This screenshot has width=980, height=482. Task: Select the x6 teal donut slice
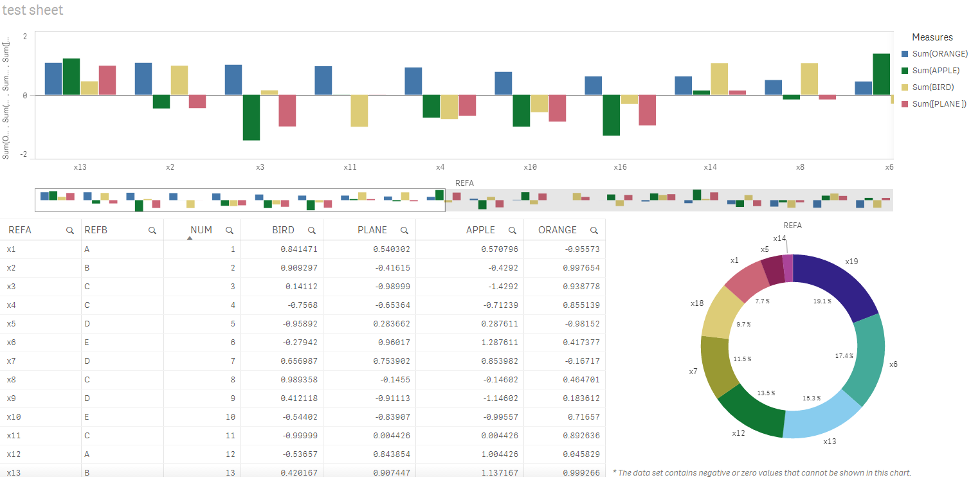867,360
